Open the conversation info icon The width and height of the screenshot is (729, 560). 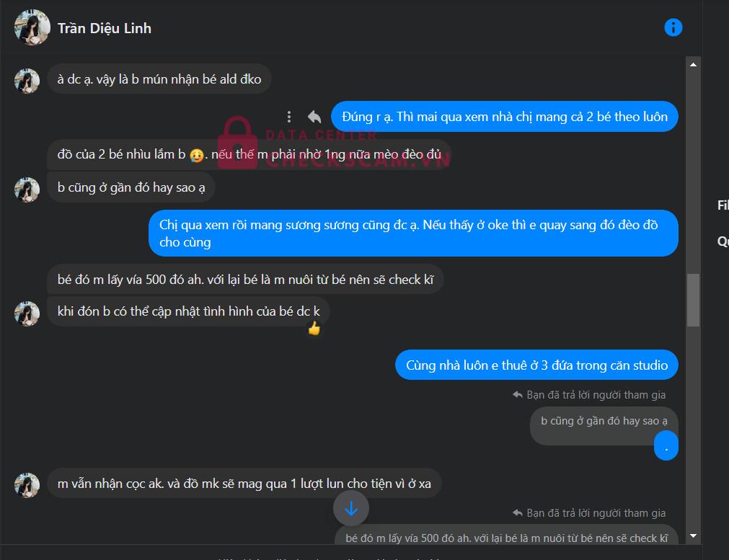tap(673, 27)
